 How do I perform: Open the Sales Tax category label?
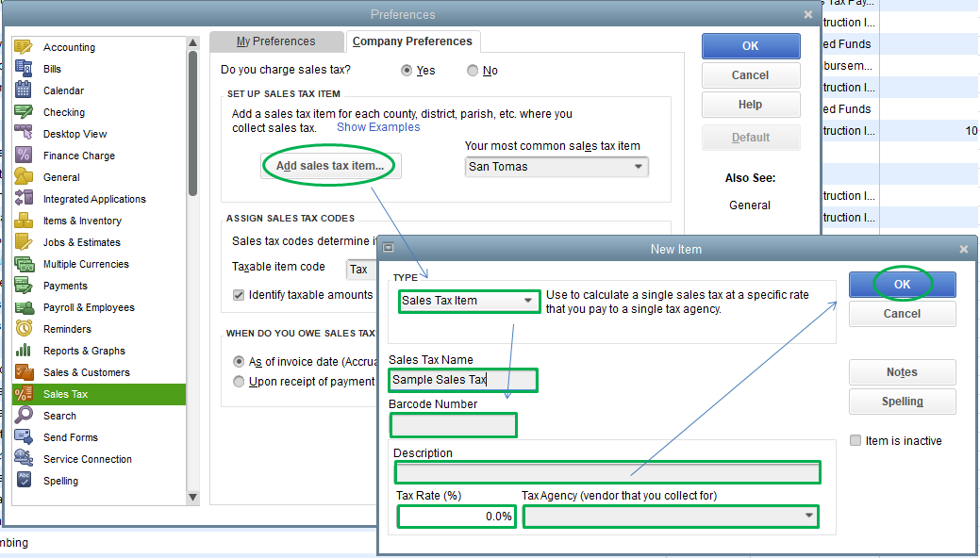(66, 394)
